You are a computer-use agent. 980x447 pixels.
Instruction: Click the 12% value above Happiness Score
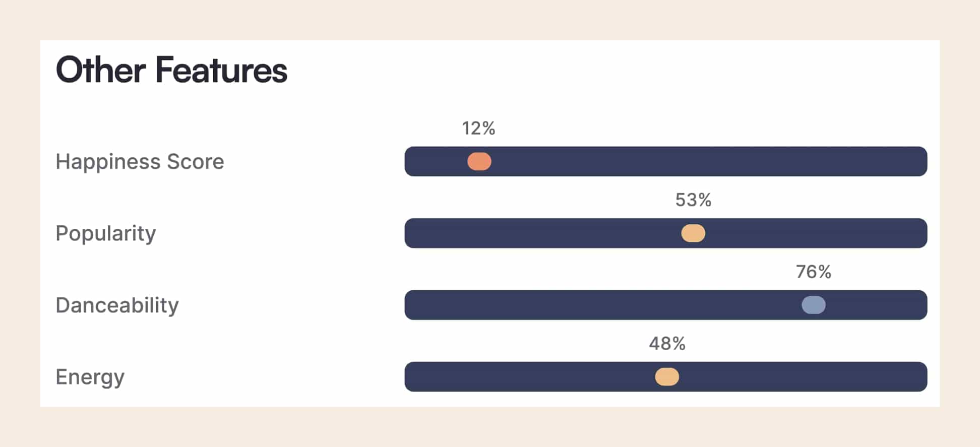478,129
